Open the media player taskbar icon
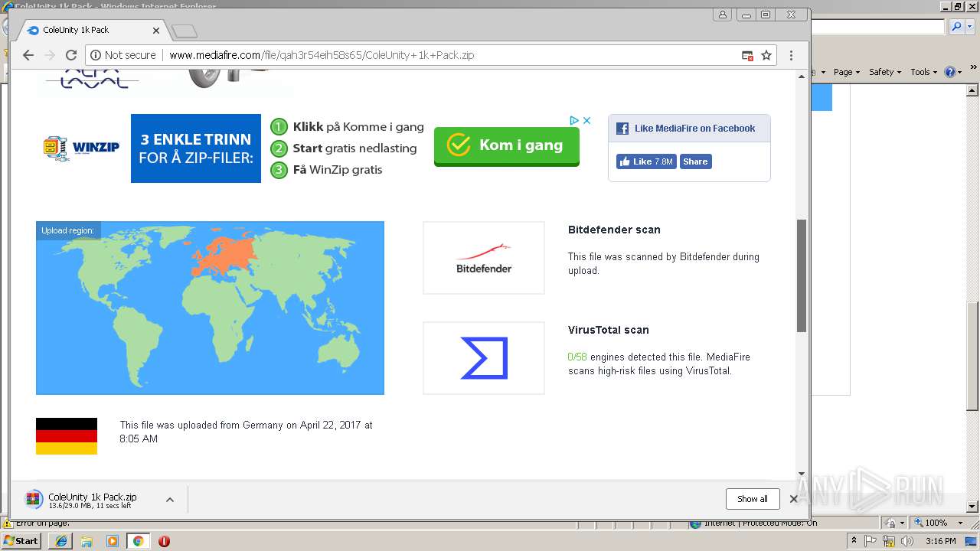 pos(113,541)
